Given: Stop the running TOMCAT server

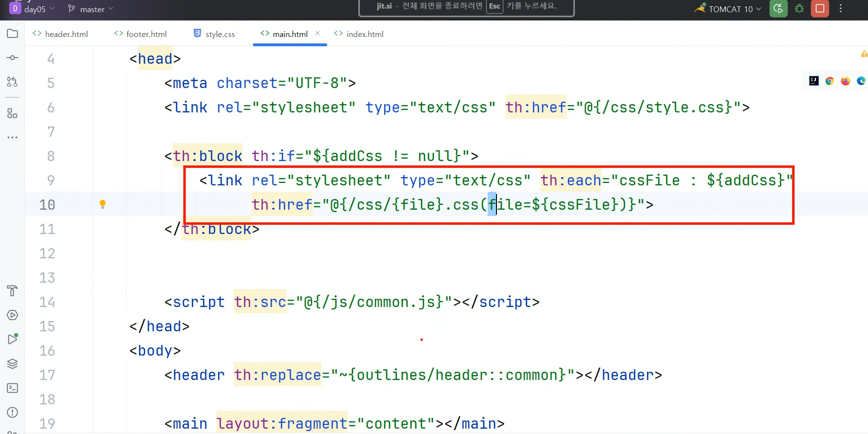Looking at the screenshot, I should point(820,9).
